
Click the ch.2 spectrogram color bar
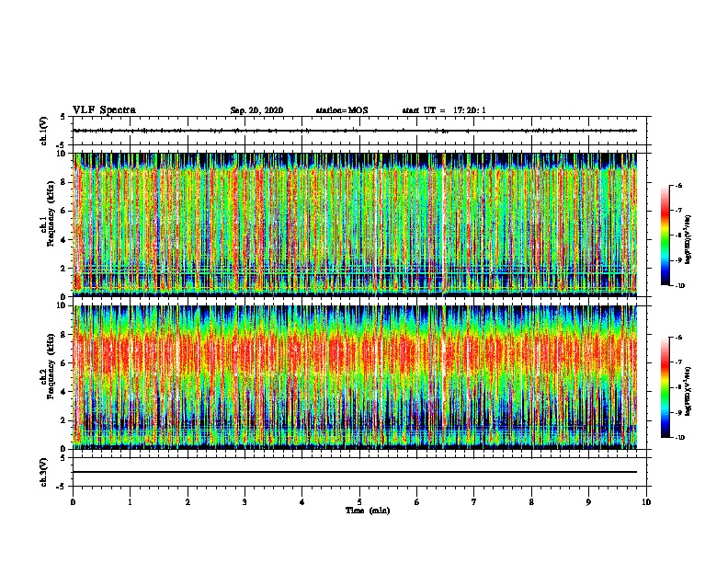click(665, 387)
